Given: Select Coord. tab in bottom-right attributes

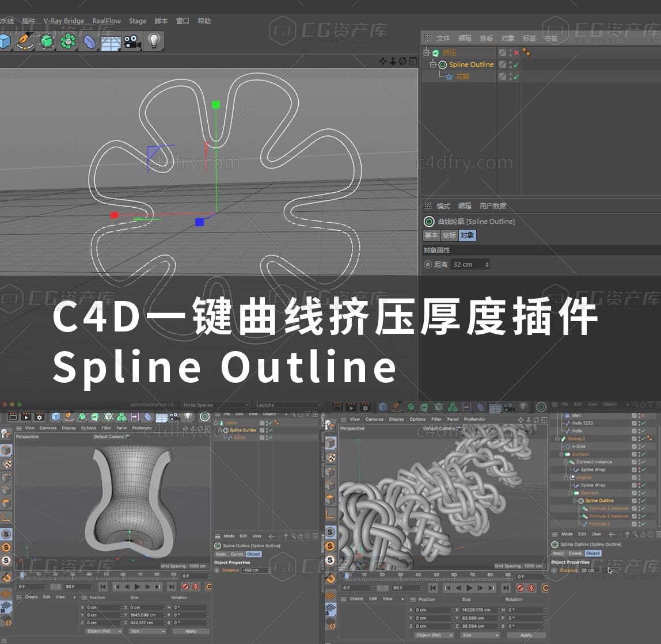Looking at the screenshot, I should click(575, 554).
